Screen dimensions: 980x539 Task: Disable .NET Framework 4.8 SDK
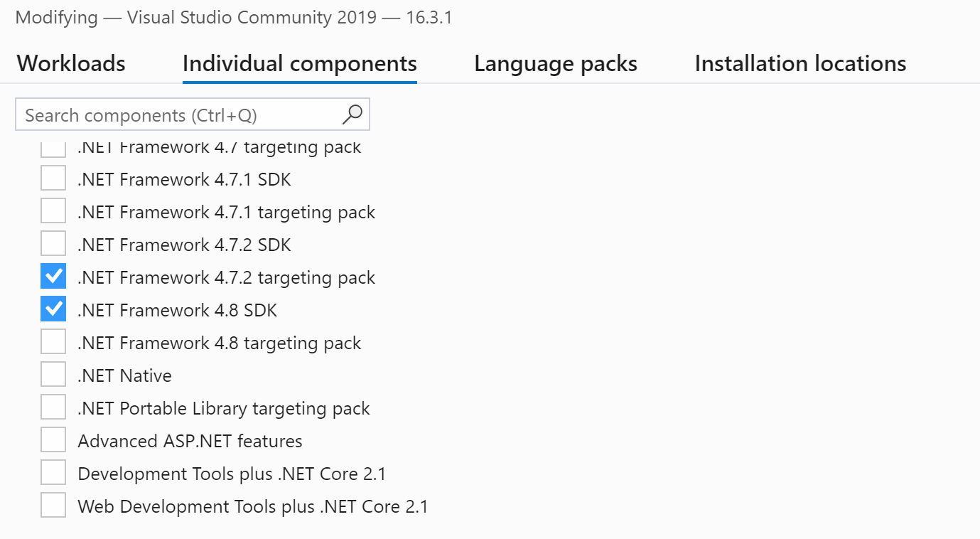[x=53, y=309]
